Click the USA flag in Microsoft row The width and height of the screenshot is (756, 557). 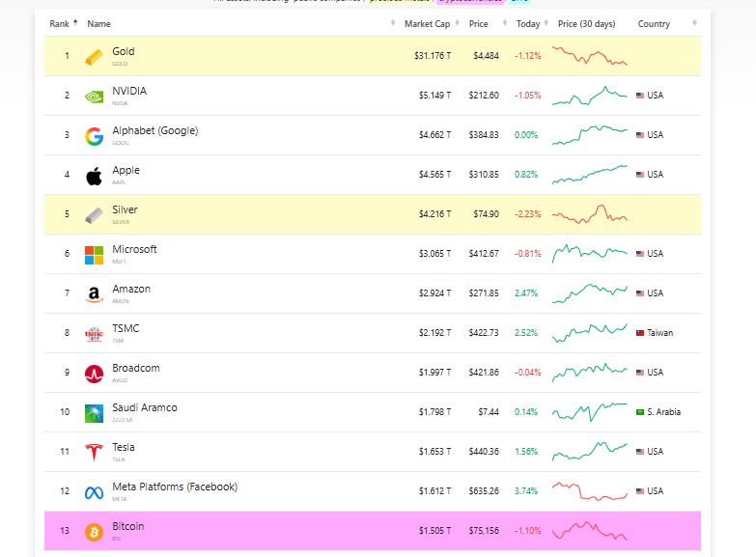(640, 254)
